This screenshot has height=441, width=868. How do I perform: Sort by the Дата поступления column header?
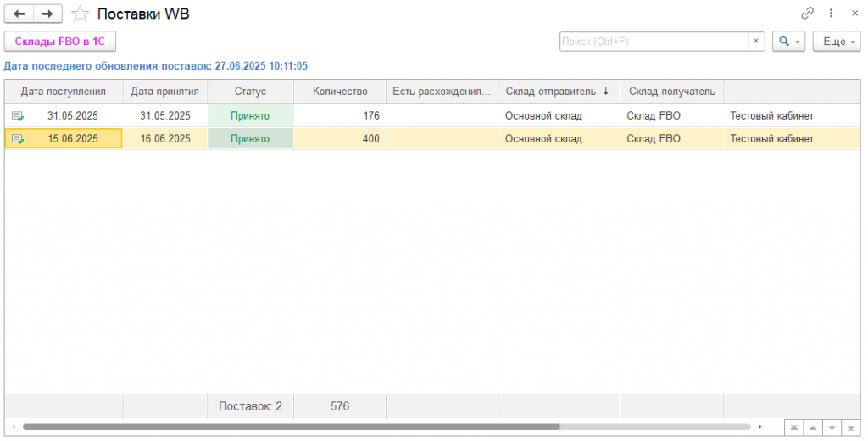(64, 92)
